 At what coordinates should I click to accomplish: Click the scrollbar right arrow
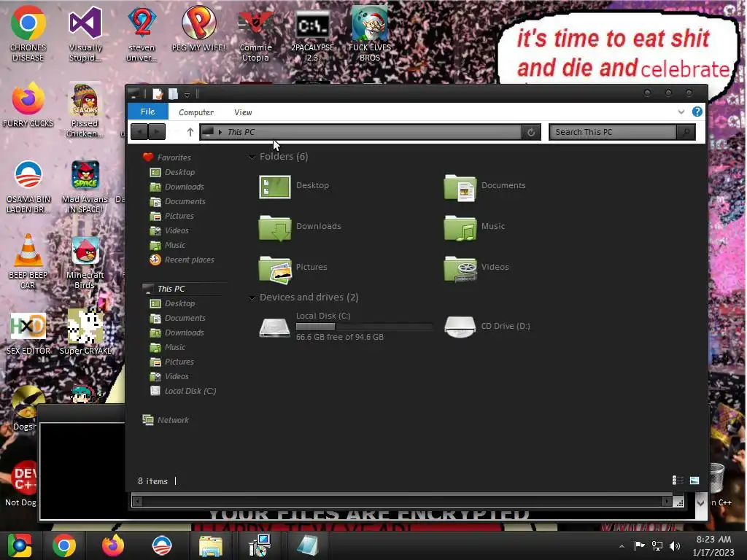tap(667, 501)
